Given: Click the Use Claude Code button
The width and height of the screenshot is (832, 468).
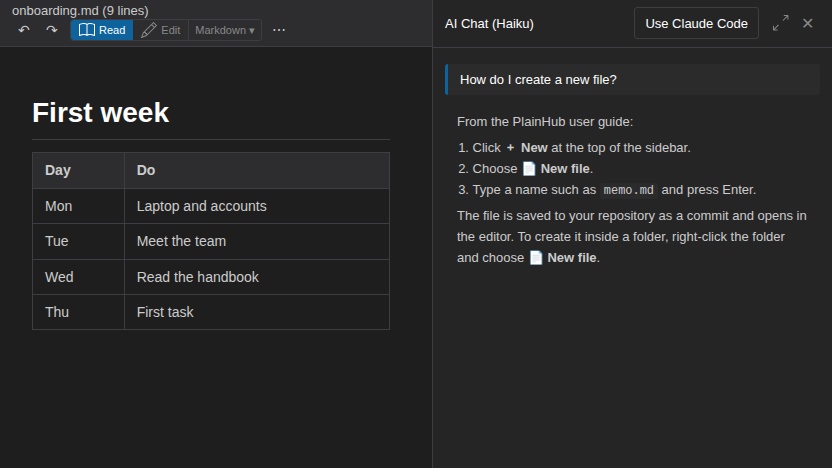Looking at the screenshot, I should click(696, 23).
